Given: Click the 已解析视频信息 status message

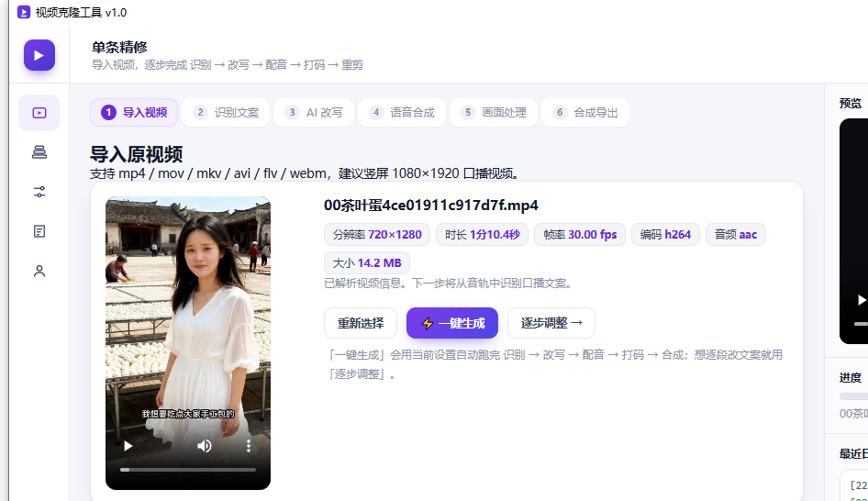Looking at the screenshot, I should coord(447,284).
